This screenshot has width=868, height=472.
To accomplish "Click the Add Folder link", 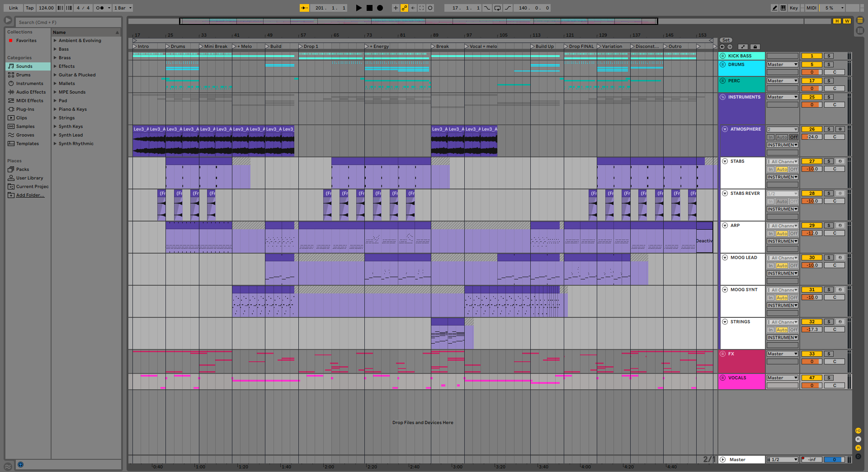I will pyautogui.click(x=30, y=195).
